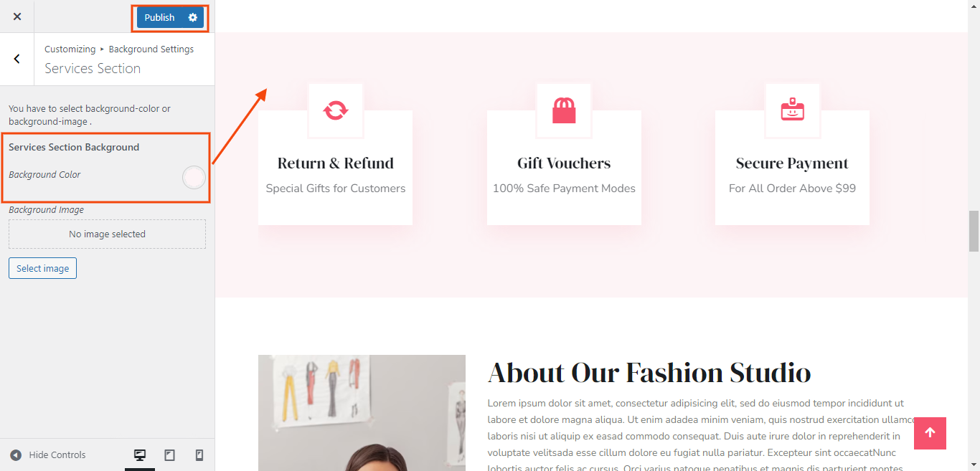This screenshot has width=980, height=471.
Task: Switch to desktop preview mode
Action: coord(140,455)
